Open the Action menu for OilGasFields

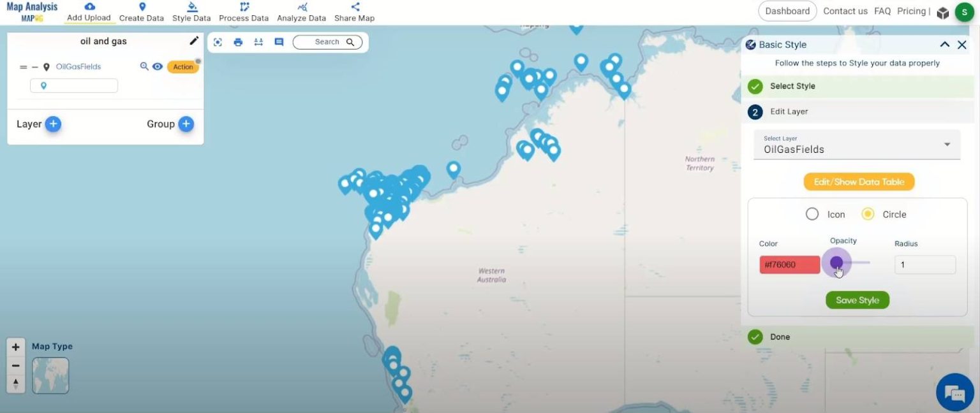coord(183,67)
